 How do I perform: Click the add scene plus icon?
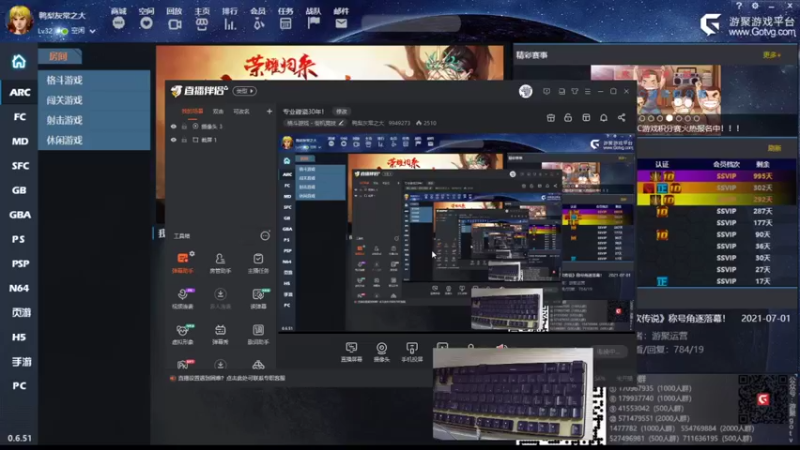click(x=269, y=111)
